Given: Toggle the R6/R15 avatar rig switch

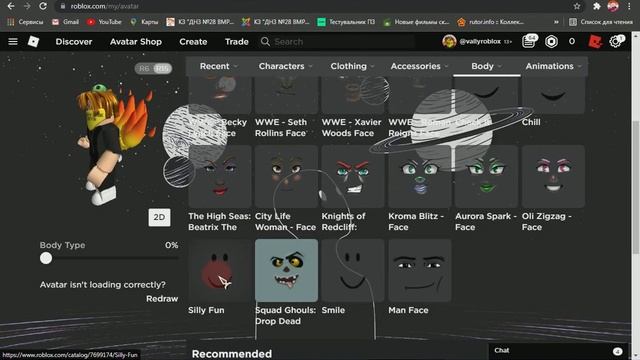Looking at the screenshot, I should (153, 69).
